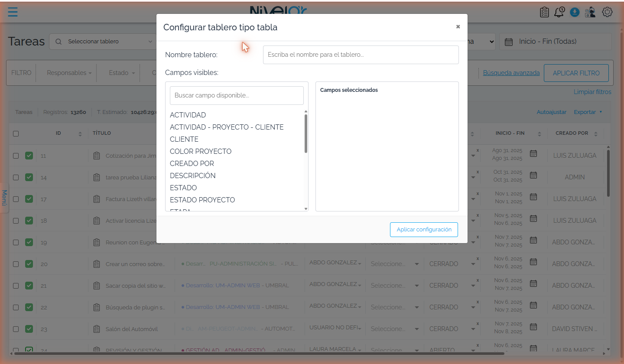Select ACTIVIDAD in available fields list
624x364 pixels.
[x=188, y=115]
